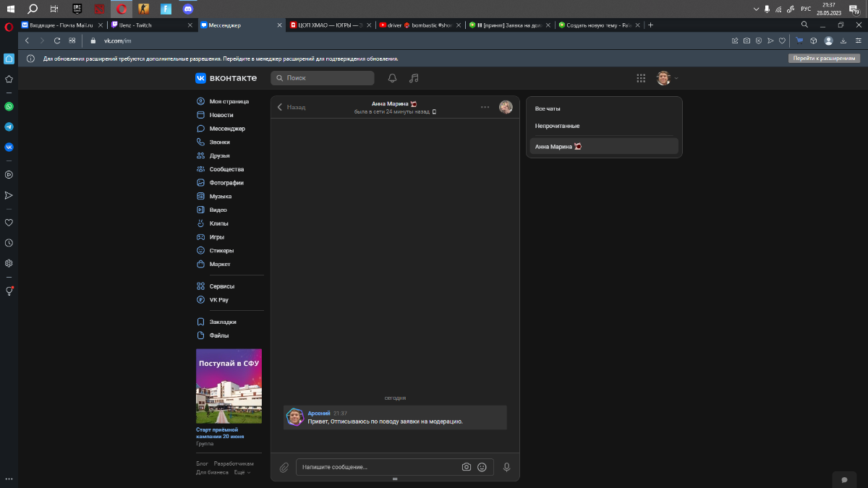Open Opera shopping cart icon
Viewport: 868px width, 488px height.
coord(799,40)
